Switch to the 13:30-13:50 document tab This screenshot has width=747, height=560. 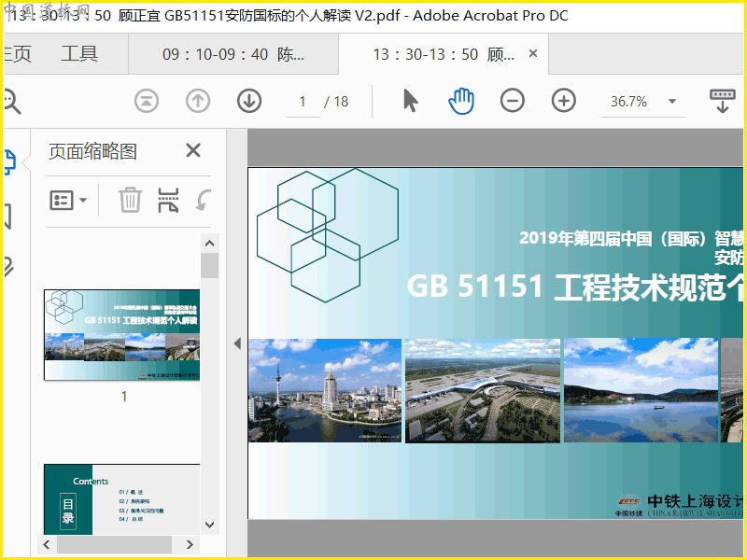click(x=444, y=54)
